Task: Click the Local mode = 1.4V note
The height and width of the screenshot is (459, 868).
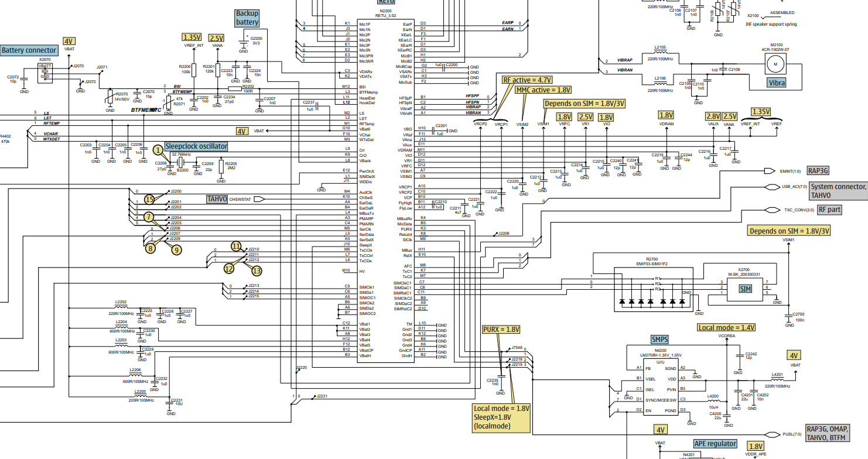Action: (x=726, y=328)
